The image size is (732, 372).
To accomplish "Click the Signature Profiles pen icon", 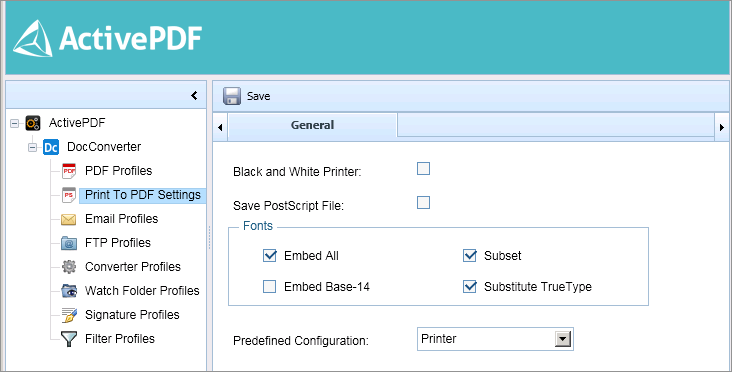I will coord(69,315).
